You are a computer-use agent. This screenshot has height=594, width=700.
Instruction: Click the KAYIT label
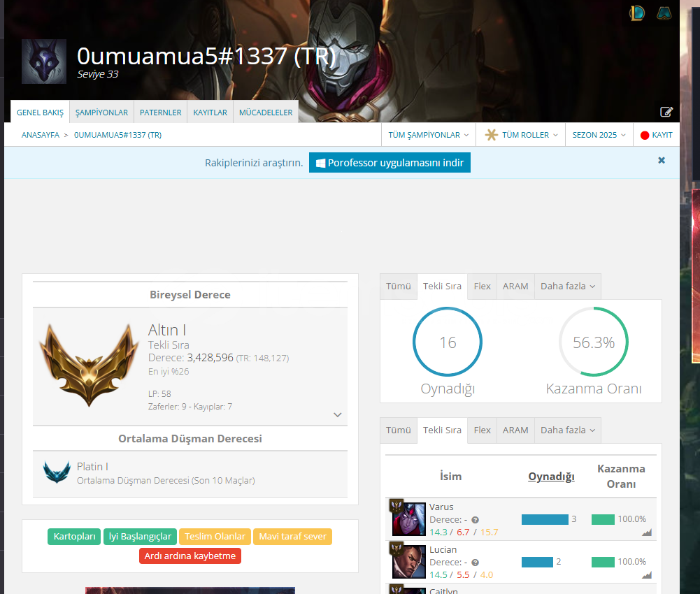pos(662,135)
